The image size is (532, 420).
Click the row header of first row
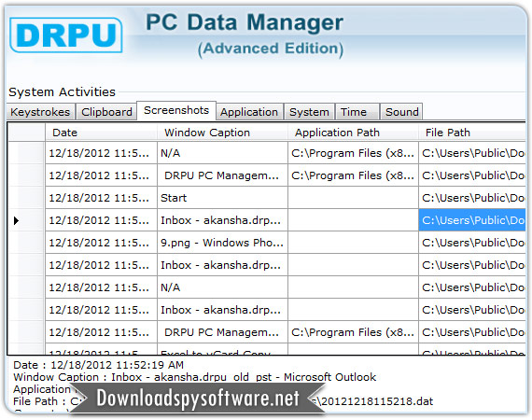point(26,153)
